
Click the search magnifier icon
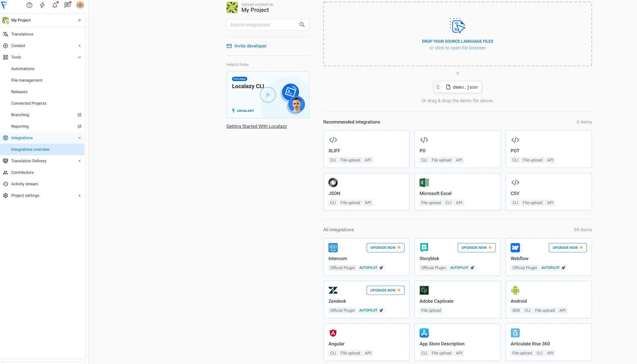302,25
